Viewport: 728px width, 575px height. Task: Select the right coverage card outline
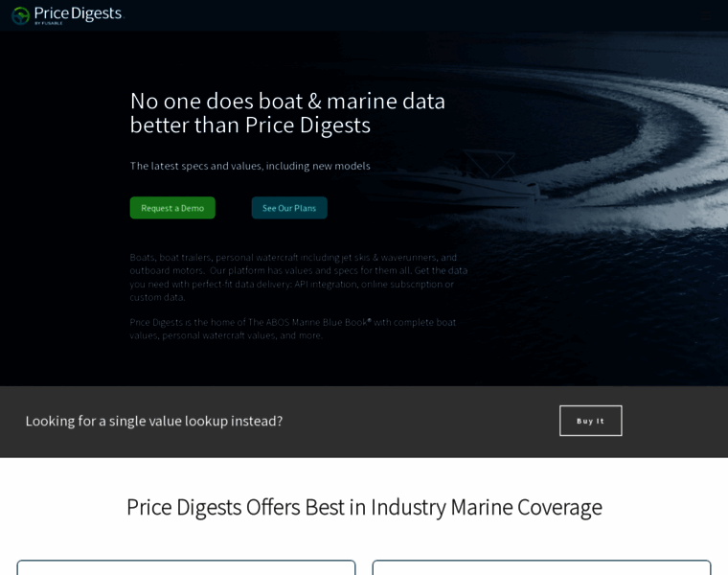[x=541, y=567]
